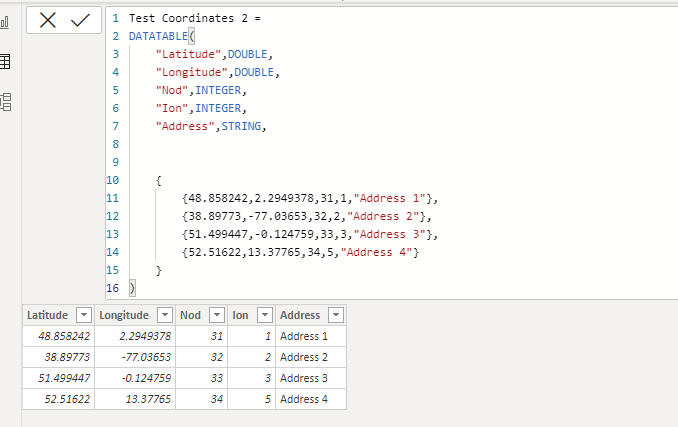Click closing parenthesis on line 16
This screenshot has height=427, width=678.
point(132,288)
